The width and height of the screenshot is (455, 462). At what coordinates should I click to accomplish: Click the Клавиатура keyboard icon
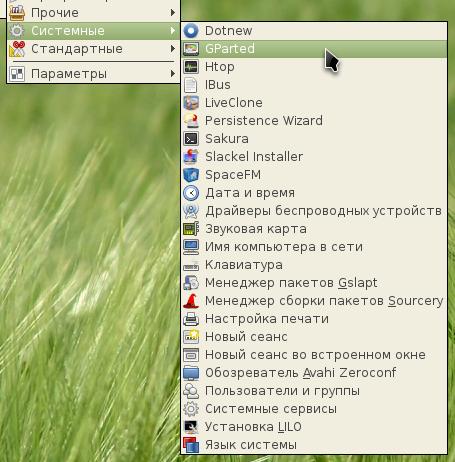191,265
